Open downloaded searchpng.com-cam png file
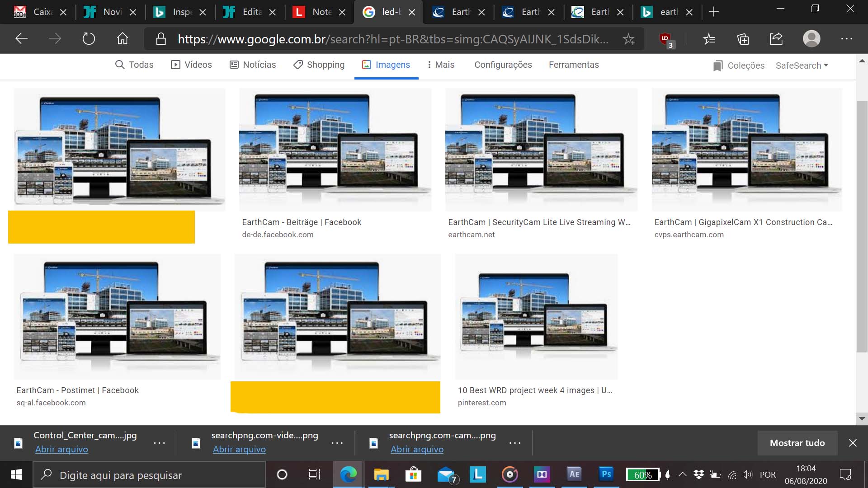The width and height of the screenshot is (868, 488). click(417, 450)
